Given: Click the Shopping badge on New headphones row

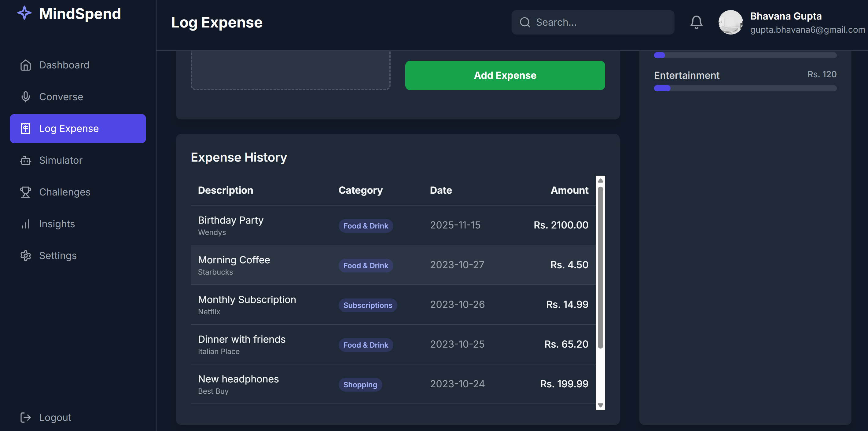Looking at the screenshot, I should click(x=360, y=385).
